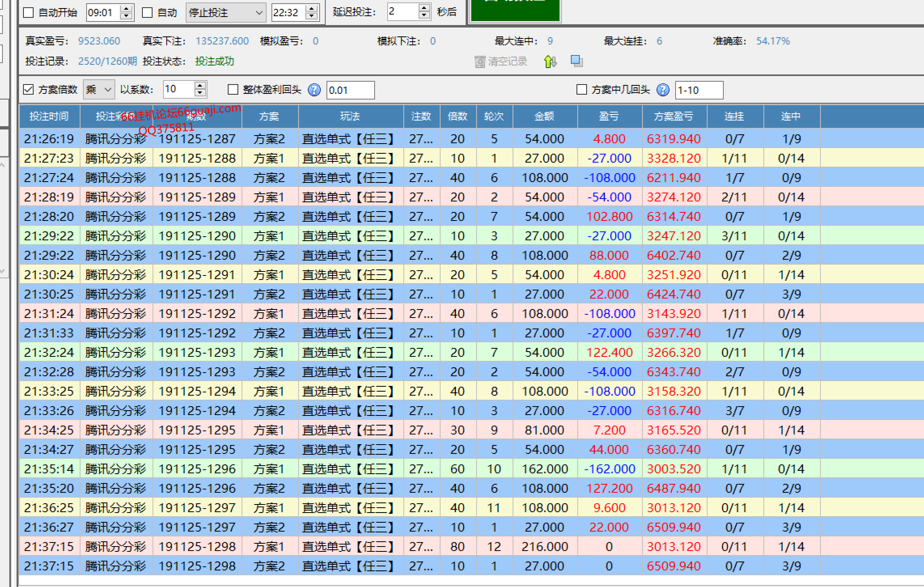Decrease the 22:32 stop time spinner
Image resolution: width=924 pixels, height=587 pixels.
[x=312, y=17]
